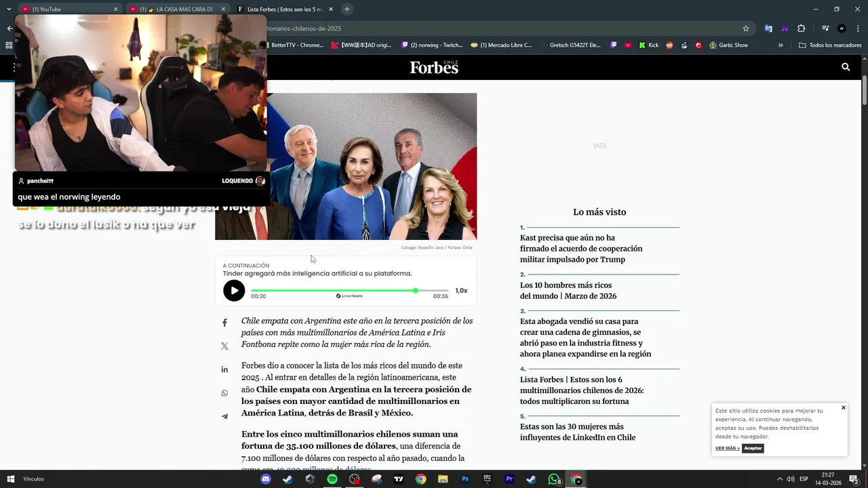The image size is (868, 488).
Task: Open 6 multimillonarios chilenos de 2026 article
Action: point(582,390)
